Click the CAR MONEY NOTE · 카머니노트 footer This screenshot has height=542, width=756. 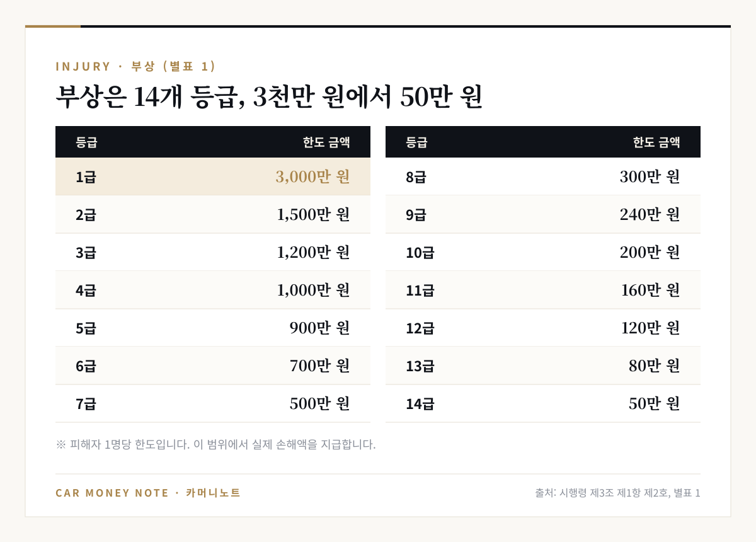pyautogui.click(x=148, y=493)
